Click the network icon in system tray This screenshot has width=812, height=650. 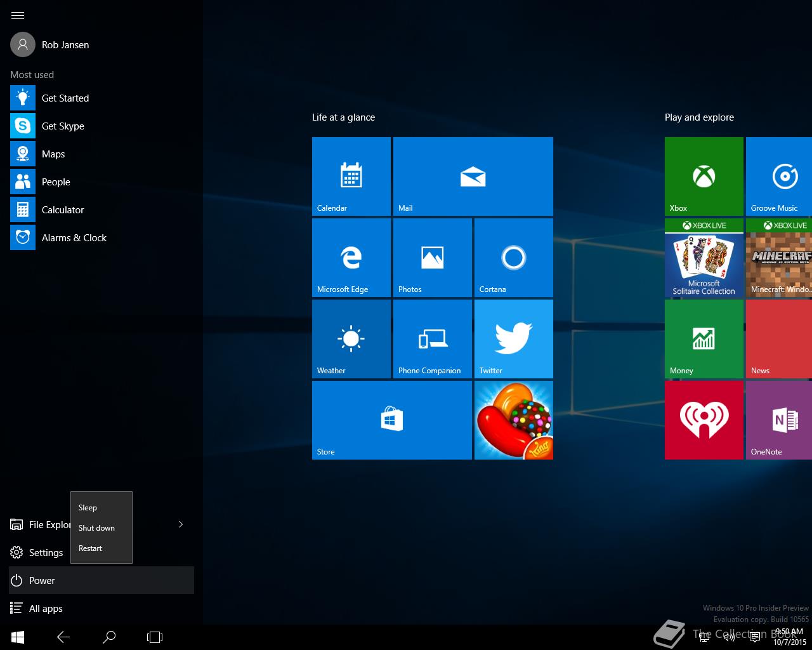point(704,637)
